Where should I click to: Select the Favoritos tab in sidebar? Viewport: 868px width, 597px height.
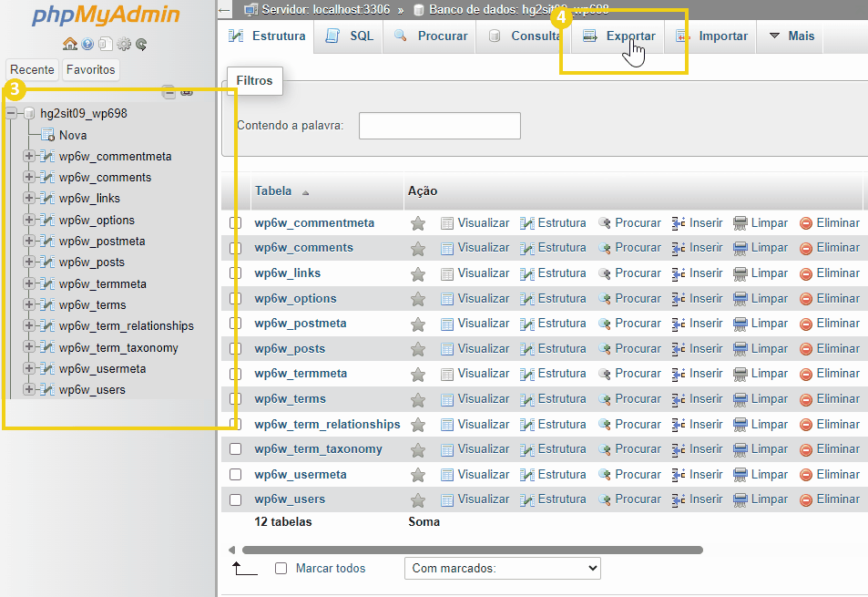(x=91, y=70)
